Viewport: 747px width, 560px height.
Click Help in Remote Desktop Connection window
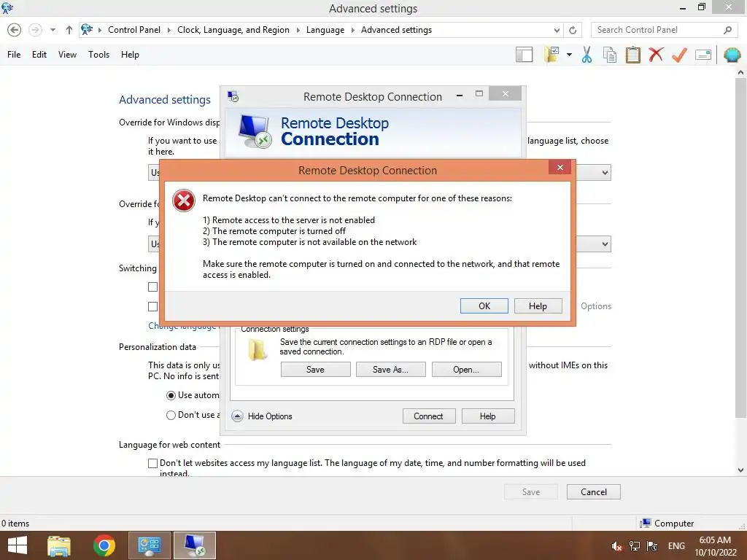(x=487, y=416)
